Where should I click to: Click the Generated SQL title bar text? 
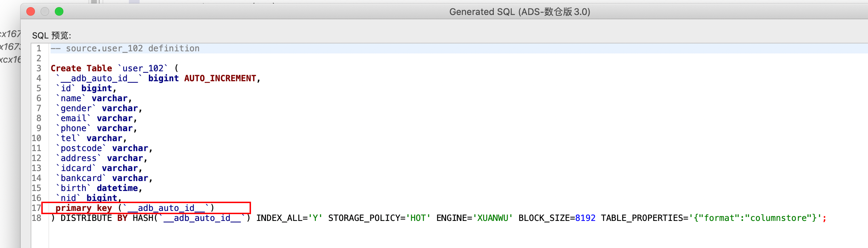pos(519,12)
